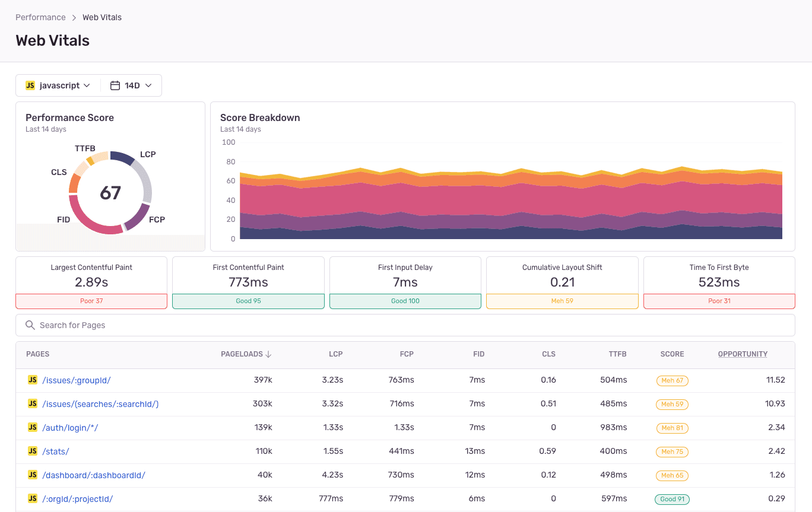Open the javascript project dropdown
This screenshot has width=812, height=512.
[x=58, y=85]
